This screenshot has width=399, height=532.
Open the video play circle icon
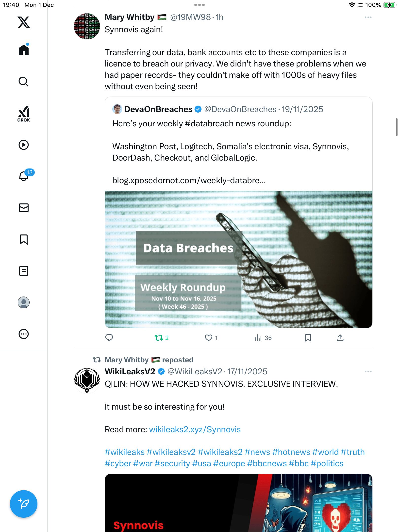coord(24,145)
